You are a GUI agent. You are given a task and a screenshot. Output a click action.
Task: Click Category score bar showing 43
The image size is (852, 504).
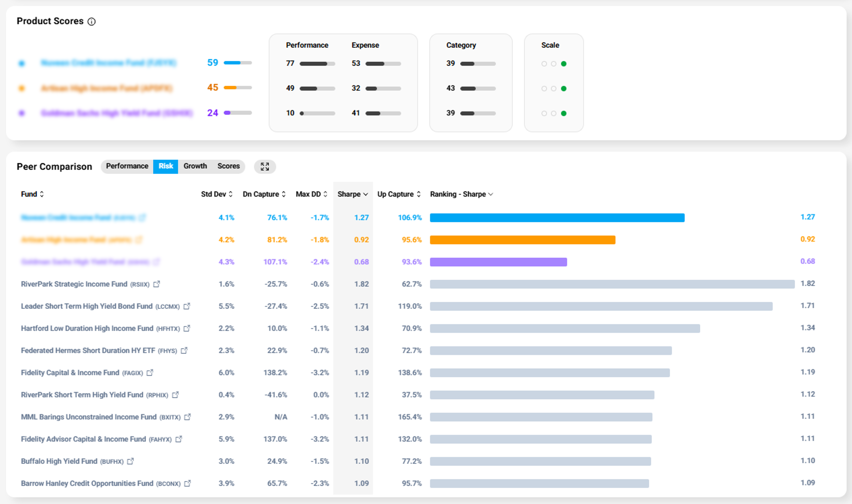[478, 89]
